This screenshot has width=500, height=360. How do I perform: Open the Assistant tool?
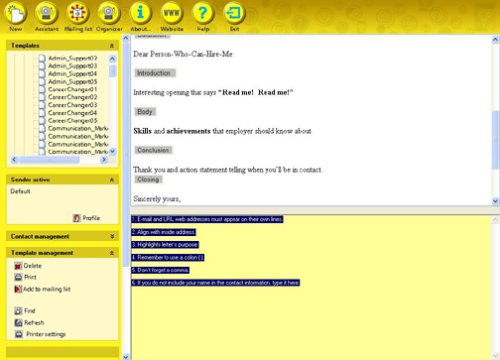(x=46, y=13)
